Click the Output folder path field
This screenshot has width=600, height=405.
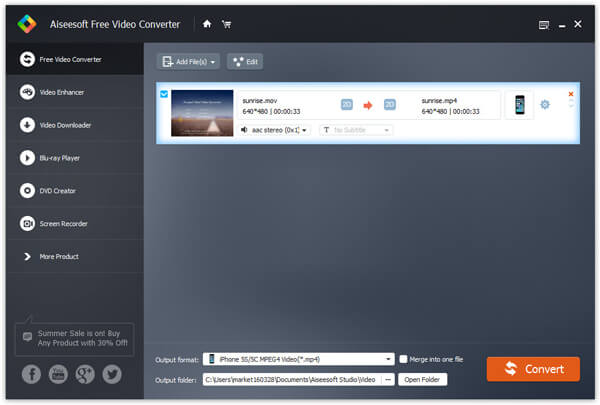[x=292, y=379]
